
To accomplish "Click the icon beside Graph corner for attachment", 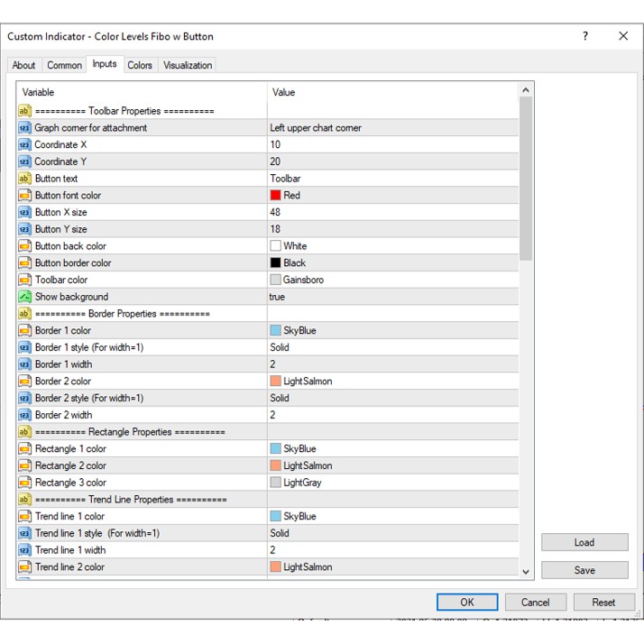I will pos(24,128).
